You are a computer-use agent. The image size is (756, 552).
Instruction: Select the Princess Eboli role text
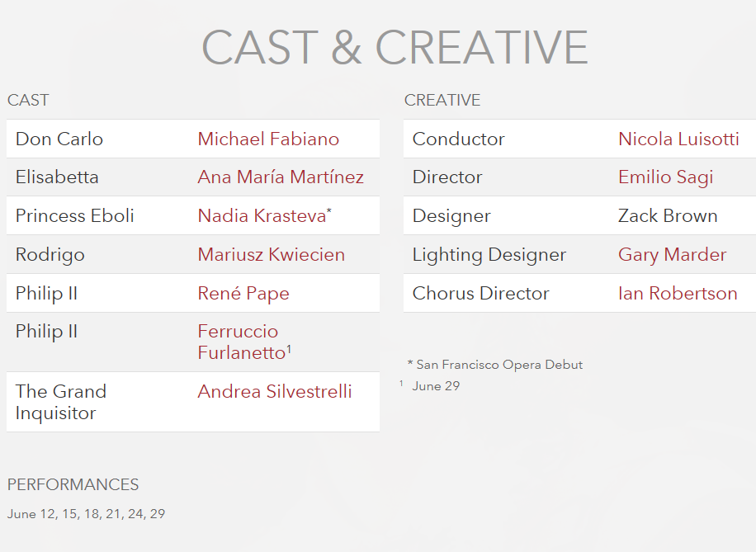[x=75, y=215]
